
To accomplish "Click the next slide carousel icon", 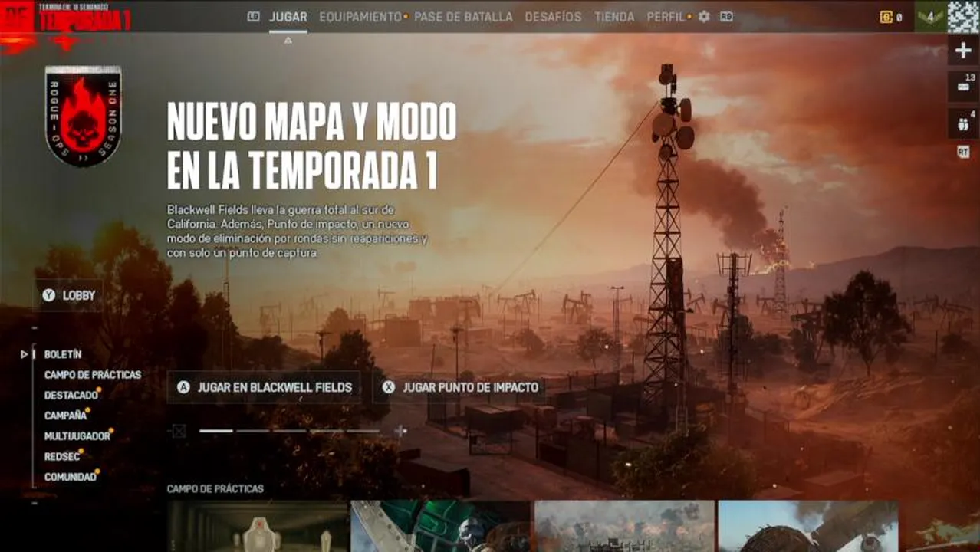I will (400, 431).
